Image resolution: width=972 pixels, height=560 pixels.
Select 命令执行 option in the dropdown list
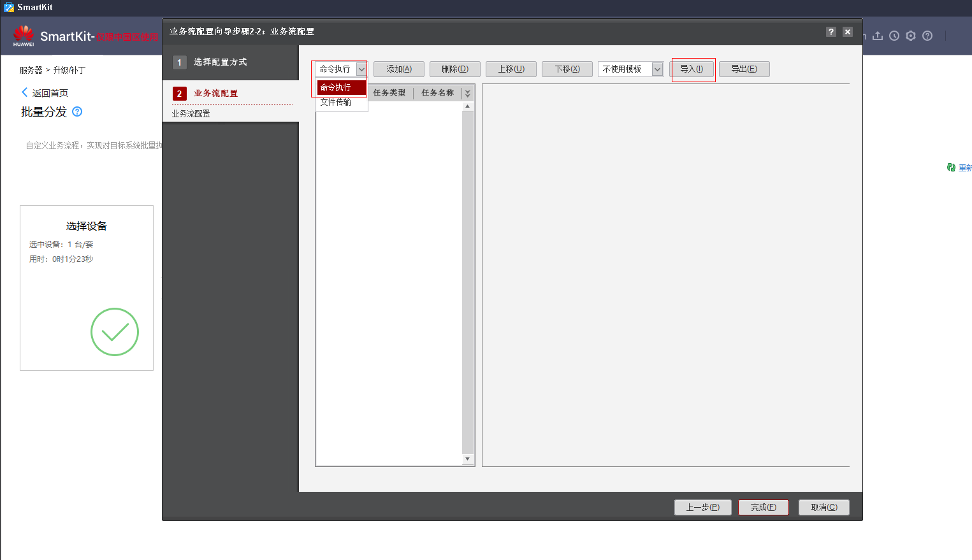coord(342,87)
